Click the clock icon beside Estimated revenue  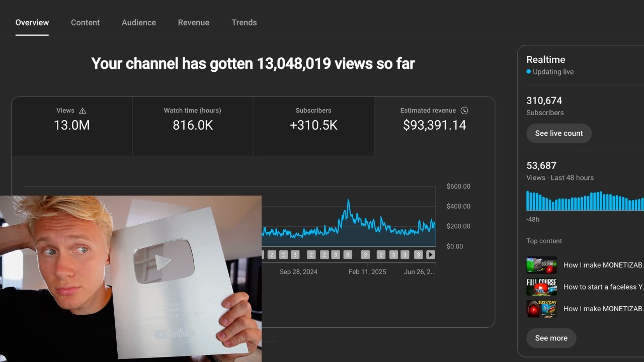(464, 111)
